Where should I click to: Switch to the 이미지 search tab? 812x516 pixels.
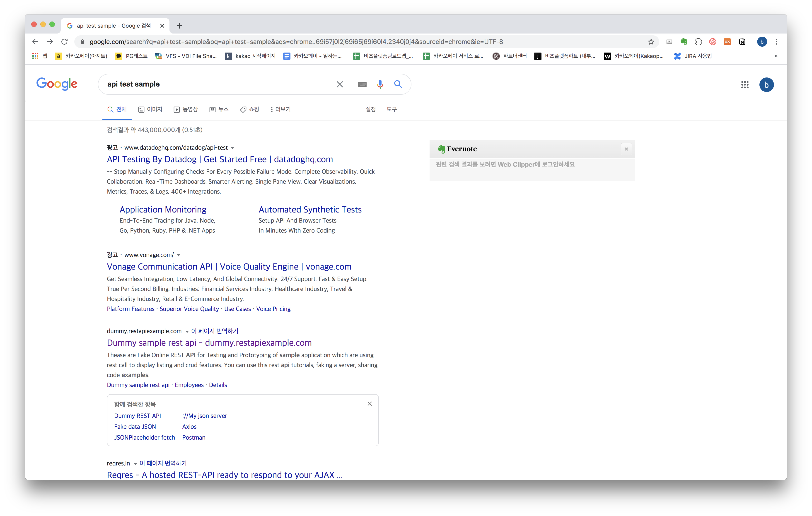(150, 109)
